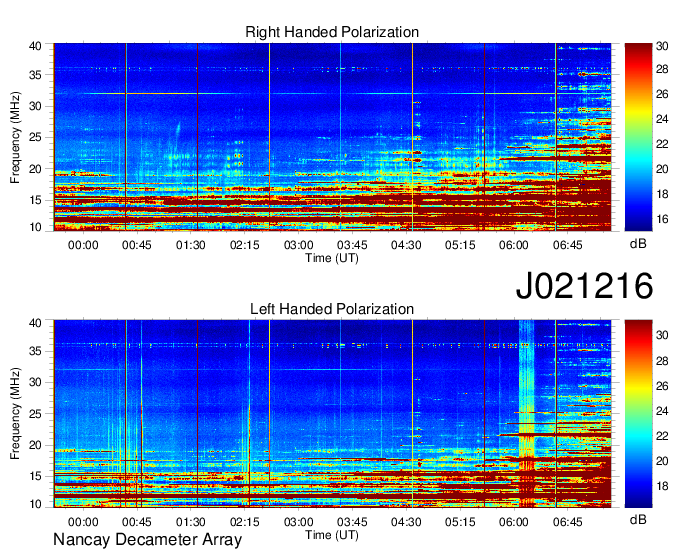
Task: Click 10 frequency tick of Right Handed plot
Action: [35, 227]
